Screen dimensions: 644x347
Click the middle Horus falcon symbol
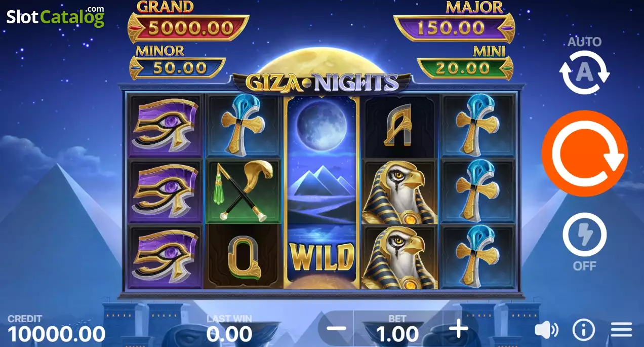click(x=400, y=192)
